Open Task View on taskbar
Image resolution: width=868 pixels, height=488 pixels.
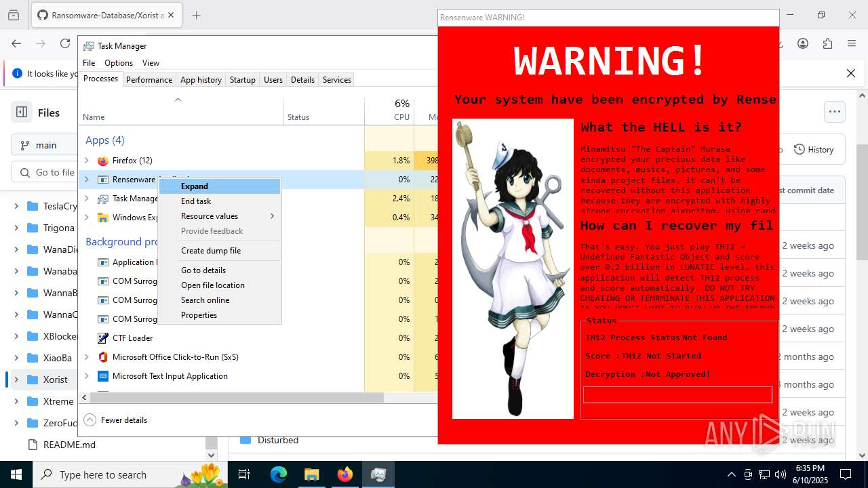[244, 474]
